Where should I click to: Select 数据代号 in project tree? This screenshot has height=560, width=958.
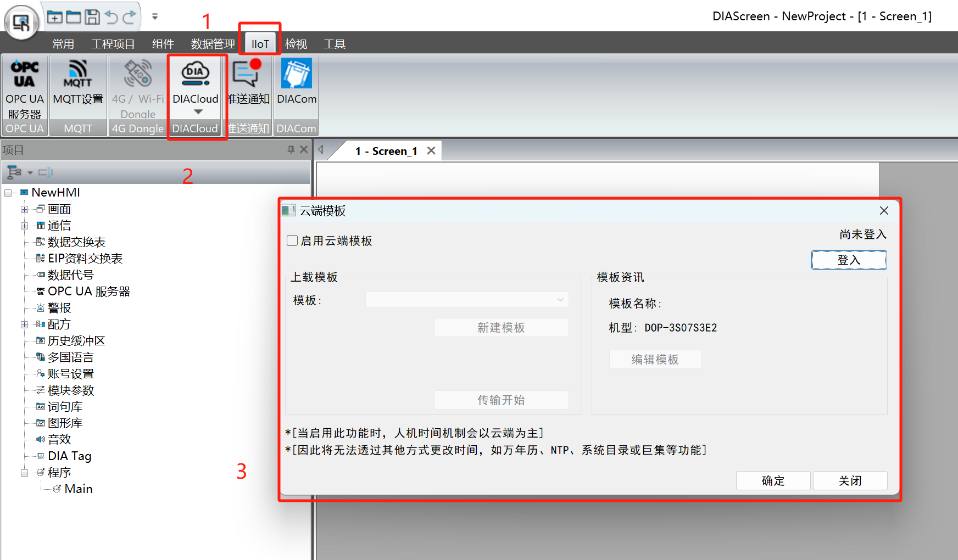click(x=71, y=275)
